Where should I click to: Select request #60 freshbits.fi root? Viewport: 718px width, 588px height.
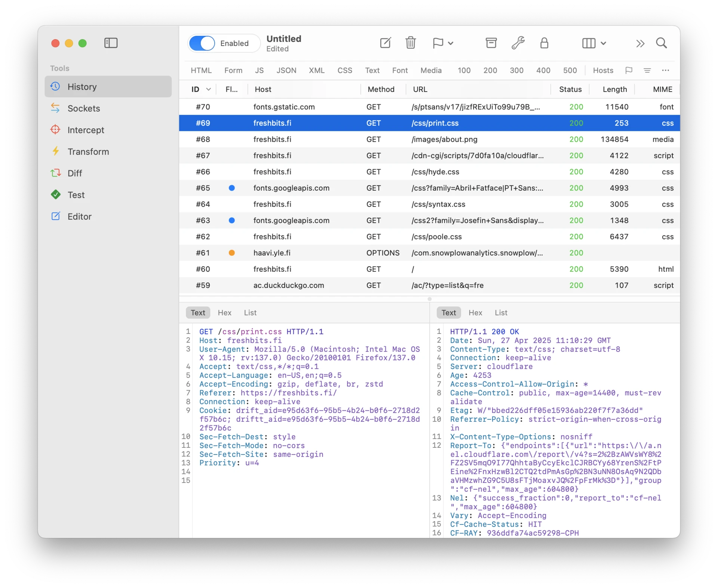[429, 269]
